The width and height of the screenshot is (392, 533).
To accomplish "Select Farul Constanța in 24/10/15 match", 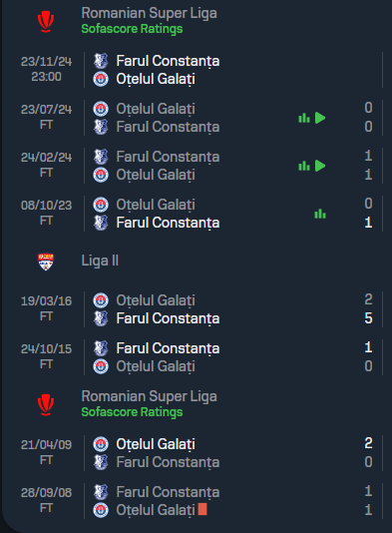I will coord(168,348).
